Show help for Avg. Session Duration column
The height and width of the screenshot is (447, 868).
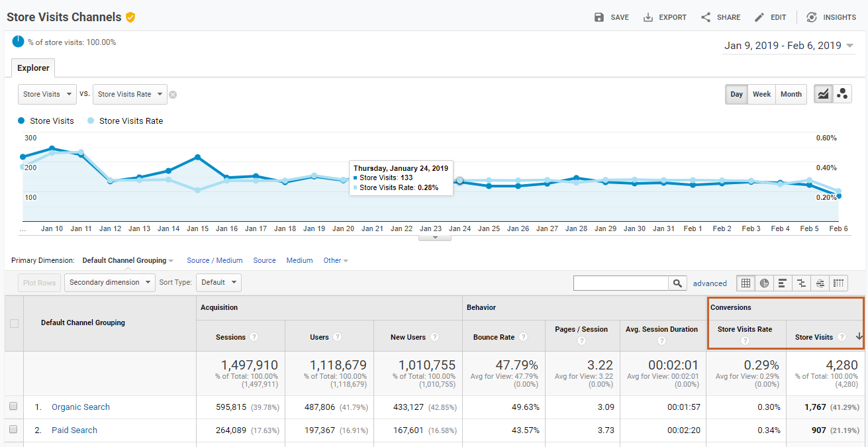coord(661,341)
